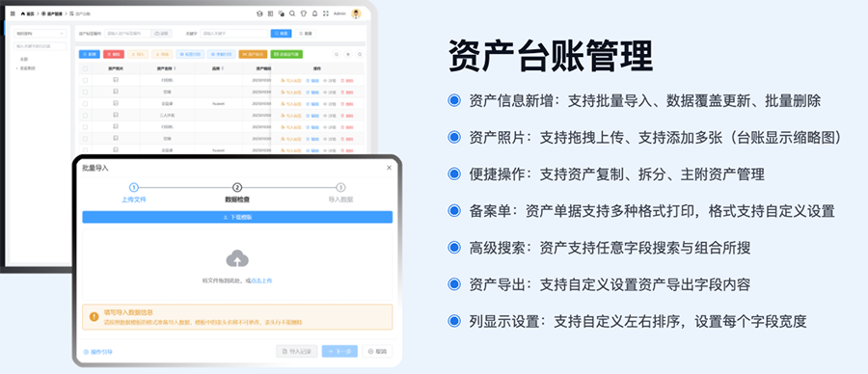Click the red 删除 link in 三人沙发 row
The image size is (868, 374).
346,116
